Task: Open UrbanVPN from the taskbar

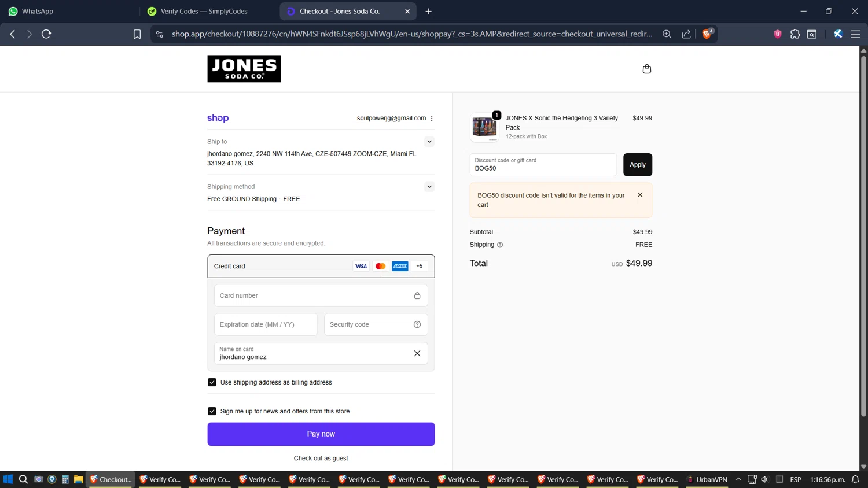Action: point(707,479)
